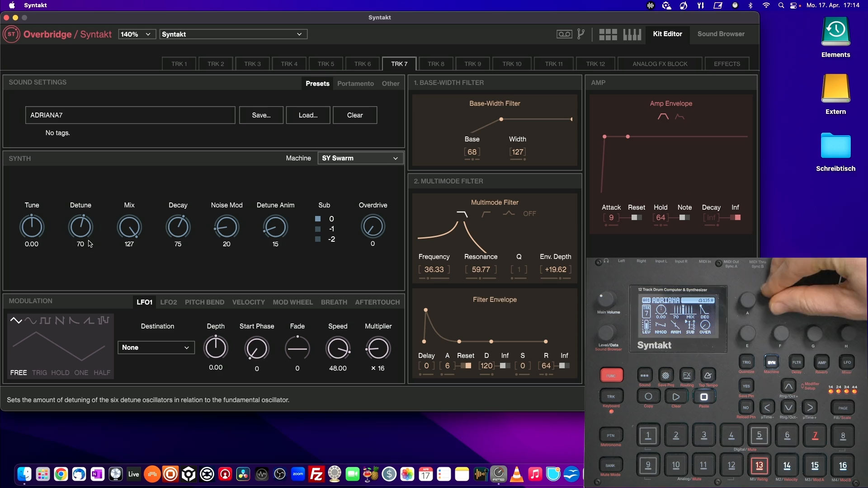This screenshot has height=488, width=868.
Task: Select the sine LFO waveform icon
Action: [x=30, y=320]
